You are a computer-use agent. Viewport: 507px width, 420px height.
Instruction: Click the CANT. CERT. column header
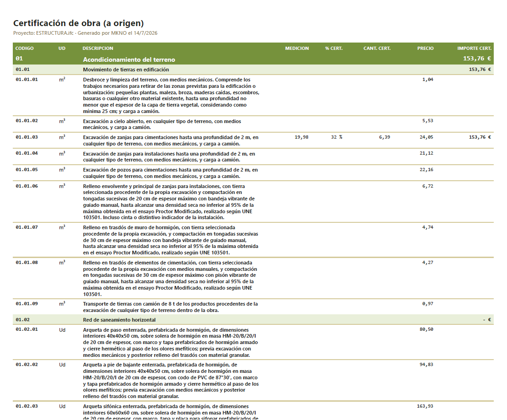(377, 48)
